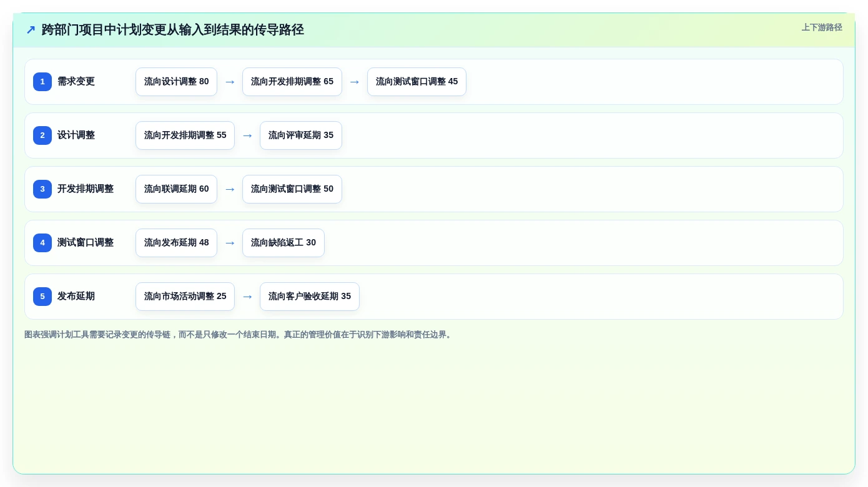
Task: Select the number 4 badge for 测试窗口调整
Action: pyautogui.click(x=42, y=243)
